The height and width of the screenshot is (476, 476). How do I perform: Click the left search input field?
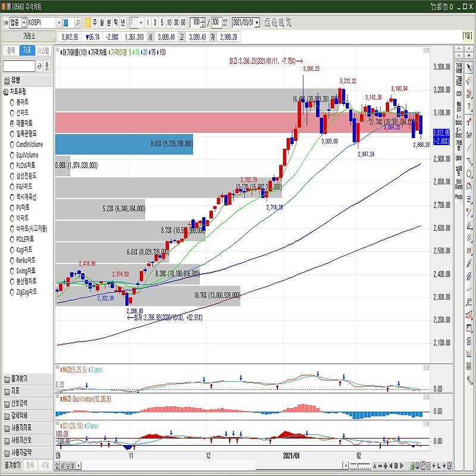(x=19, y=66)
